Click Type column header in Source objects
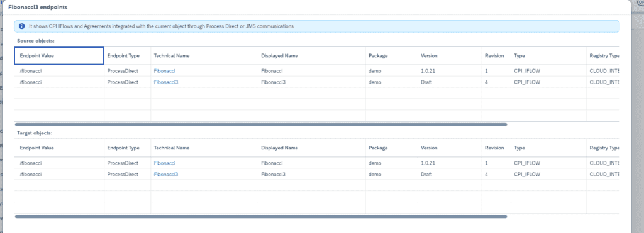This screenshot has width=644, height=233. [548, 56]
